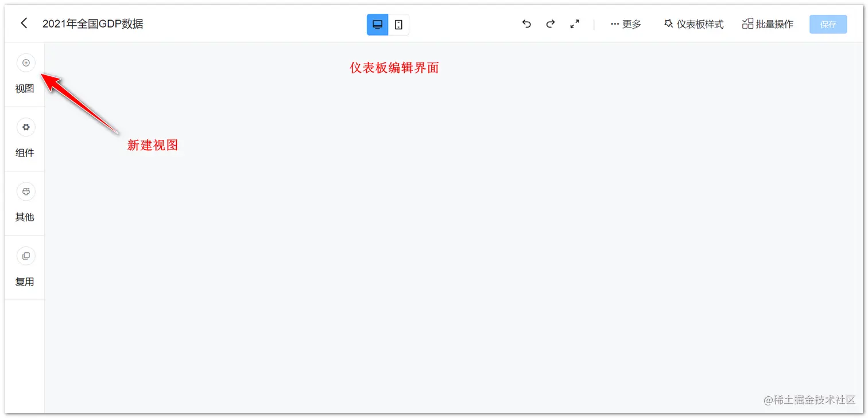Enter fullscreen preview mode

click(574, 24)
